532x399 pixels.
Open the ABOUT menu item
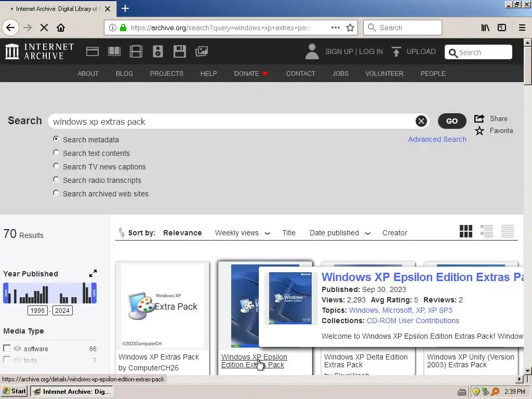[x=88, y=74]
